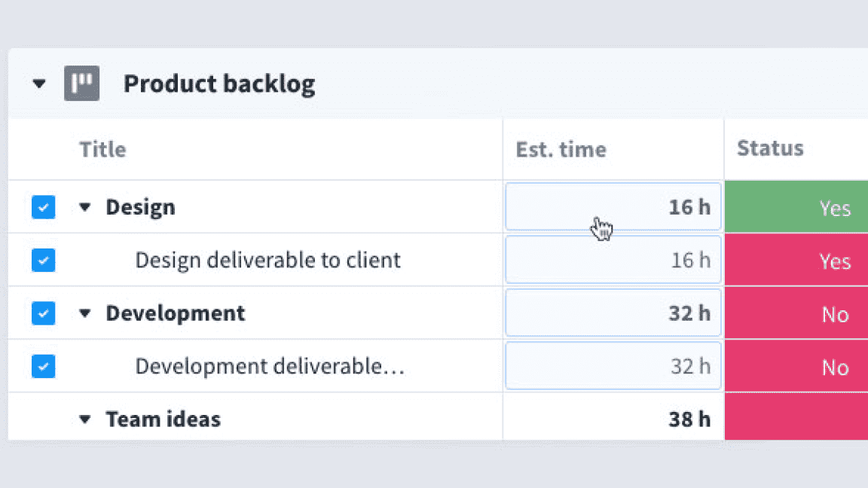Image resolution: width=868 pixels, height=488 pixels.
Task: Deselect the Development deliverable row checkbox
Action: (44, 367)
